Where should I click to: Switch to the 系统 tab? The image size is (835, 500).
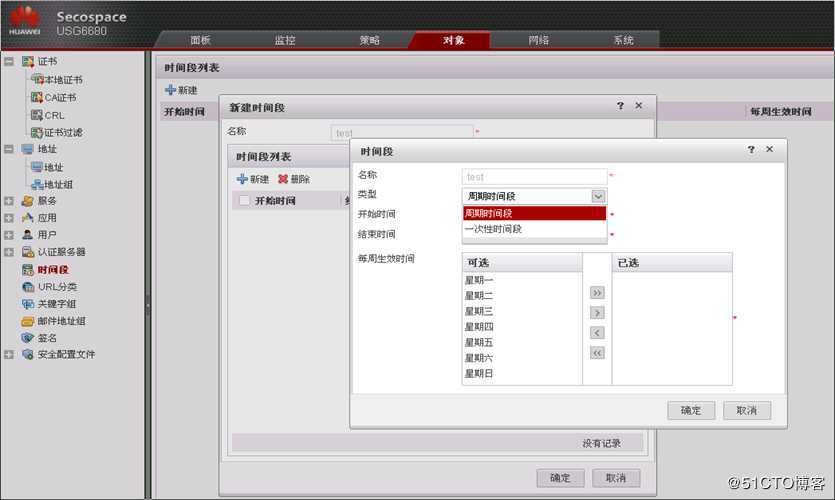tap(623, 40)
